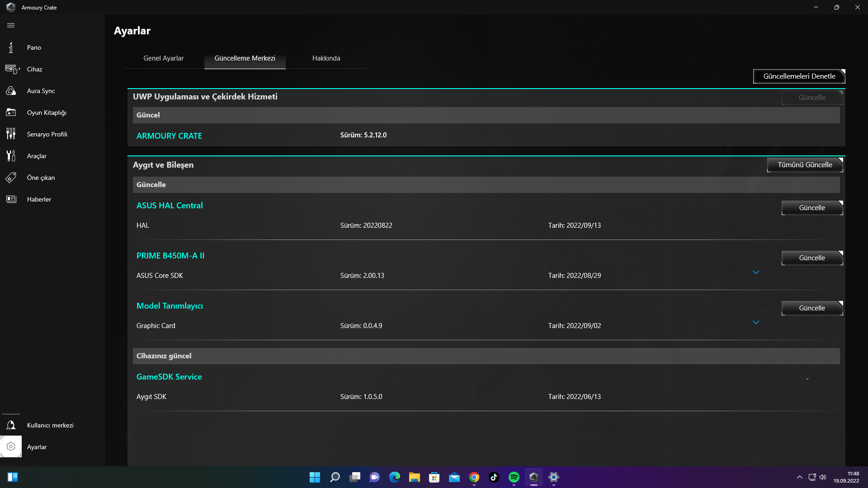Select the Senaryo Profili sliders icon
Image resolution: width=868 pixels, height=488 pixels.
11,134
